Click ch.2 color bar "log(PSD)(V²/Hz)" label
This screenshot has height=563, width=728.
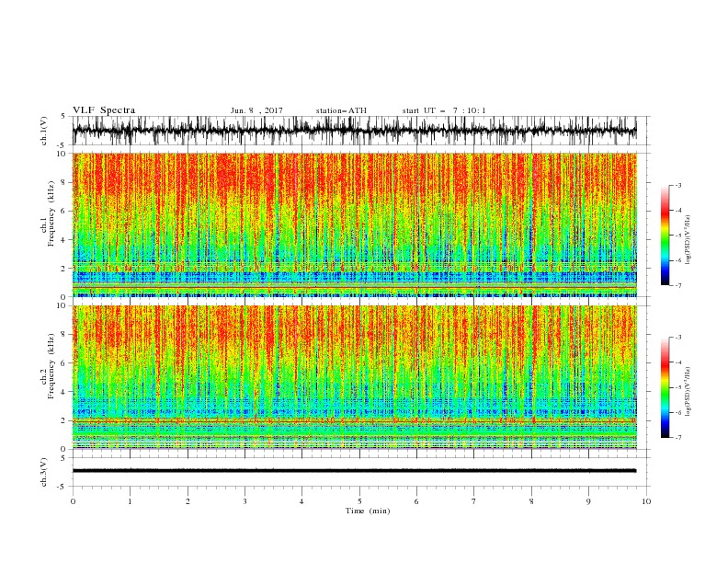688,391
